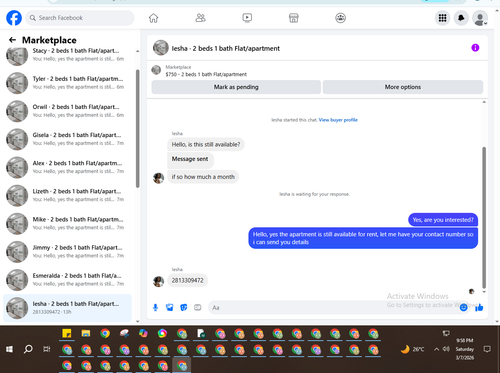Viewport: 500px width, 373px height.
Task: Open Gisela's conversation
Action: point(67,139)
